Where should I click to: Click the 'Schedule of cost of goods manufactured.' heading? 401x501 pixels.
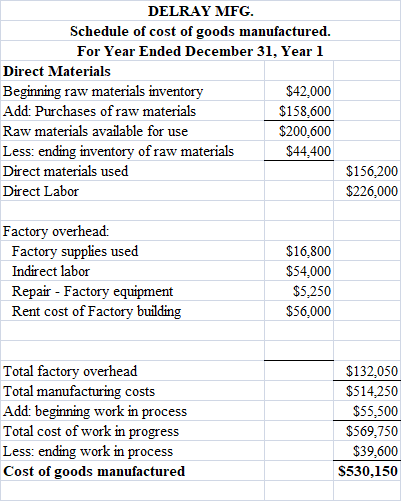tap(200, 31)
